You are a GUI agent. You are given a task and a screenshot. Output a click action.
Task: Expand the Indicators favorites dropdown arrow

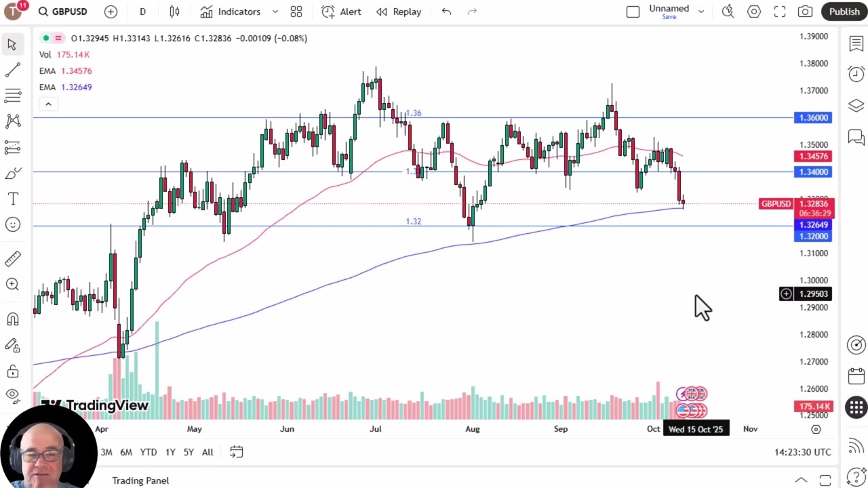[275, 12]
